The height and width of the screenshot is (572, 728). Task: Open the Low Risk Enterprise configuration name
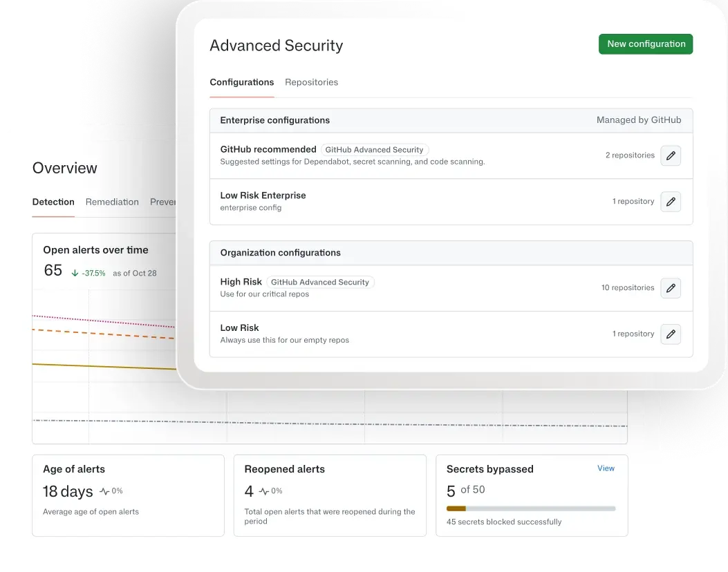[263, 196]
